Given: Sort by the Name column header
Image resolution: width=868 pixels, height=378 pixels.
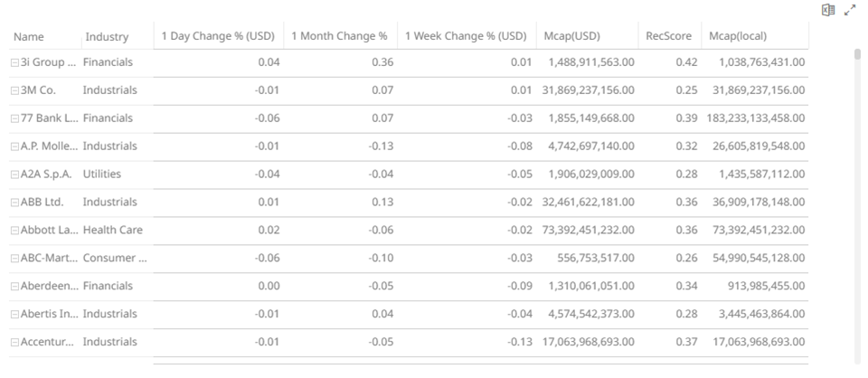Looking at the screenshot, I should coord(29,37).
